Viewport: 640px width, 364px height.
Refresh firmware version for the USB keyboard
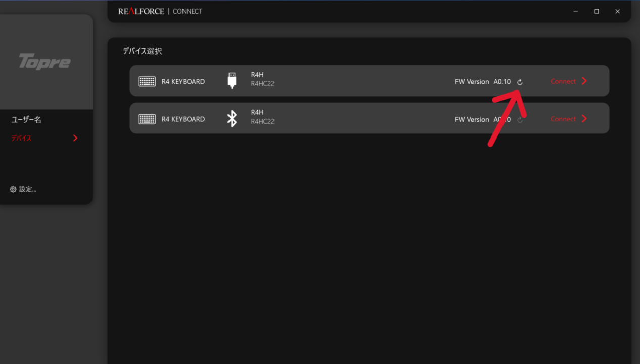click(520, 82)
